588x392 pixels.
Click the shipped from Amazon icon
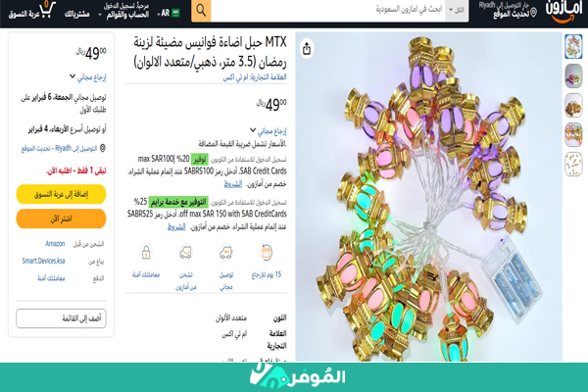tap(185, 253)
